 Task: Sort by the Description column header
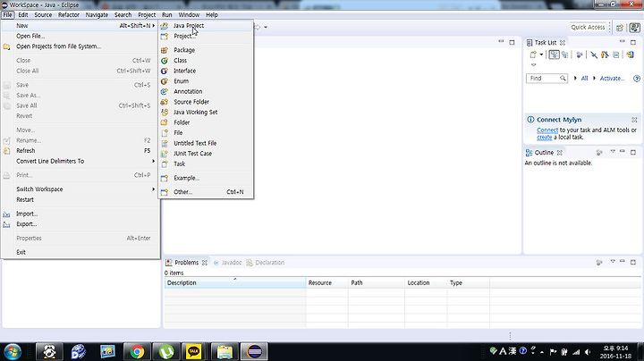(x=235, y=282)
